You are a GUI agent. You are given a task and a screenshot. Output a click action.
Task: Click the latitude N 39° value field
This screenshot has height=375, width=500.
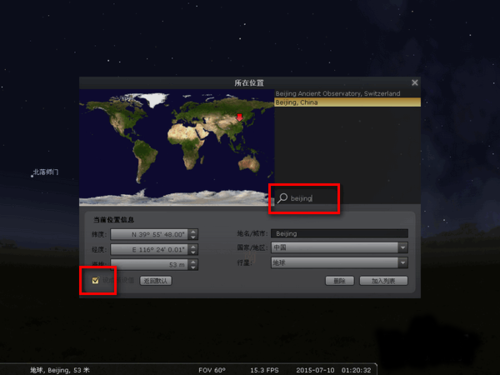150,234
